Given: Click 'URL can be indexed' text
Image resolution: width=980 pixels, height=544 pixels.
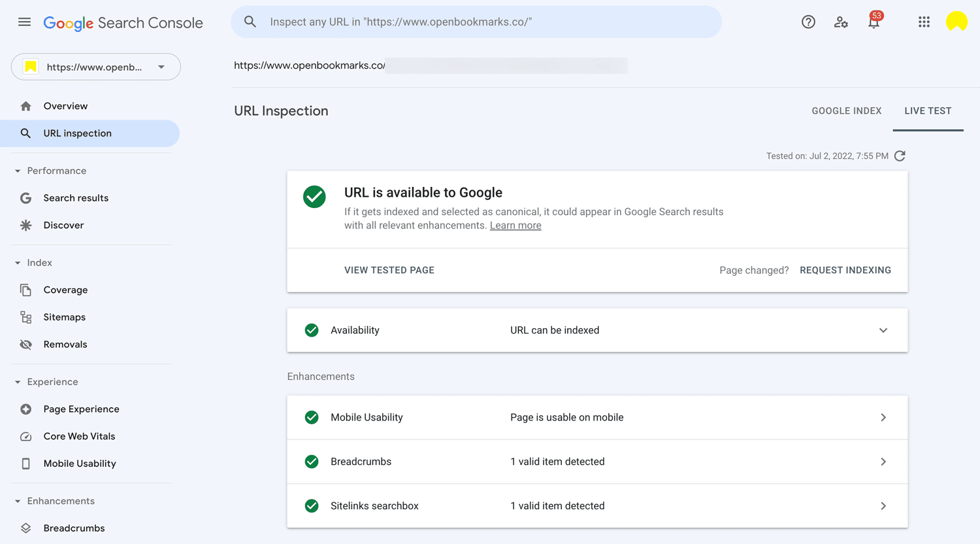Looking at the screenshot, I should coord(555,330).
